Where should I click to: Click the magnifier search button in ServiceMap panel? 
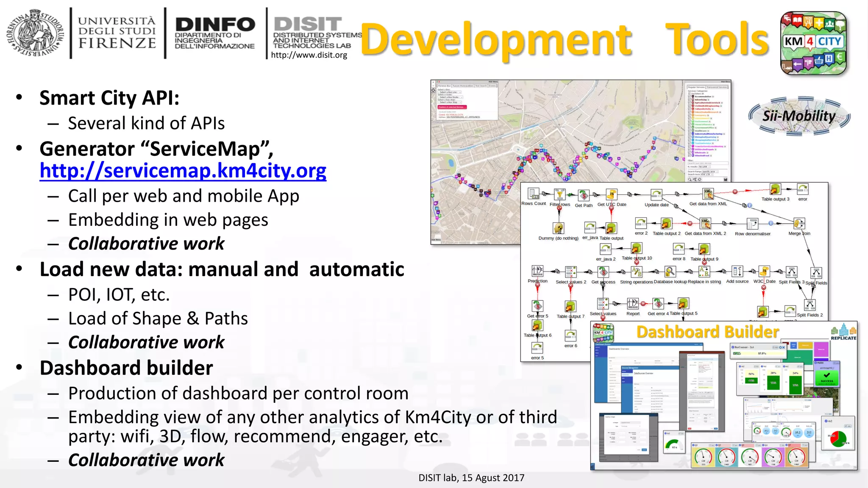coord(690,179)
